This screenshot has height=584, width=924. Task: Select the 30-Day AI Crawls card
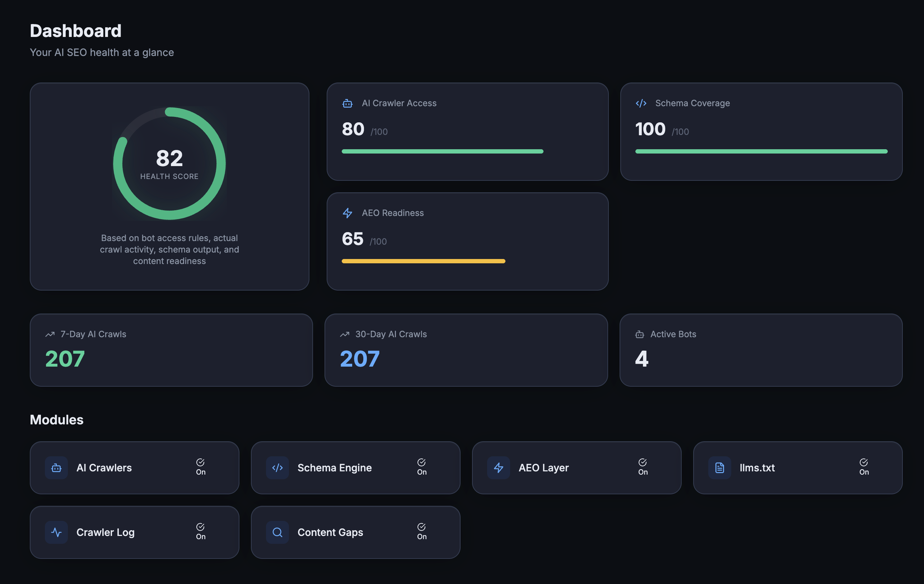tap(466, 350)
